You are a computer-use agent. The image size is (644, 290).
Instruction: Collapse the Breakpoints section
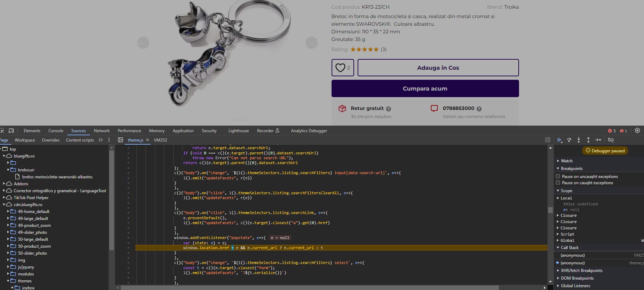558,169
